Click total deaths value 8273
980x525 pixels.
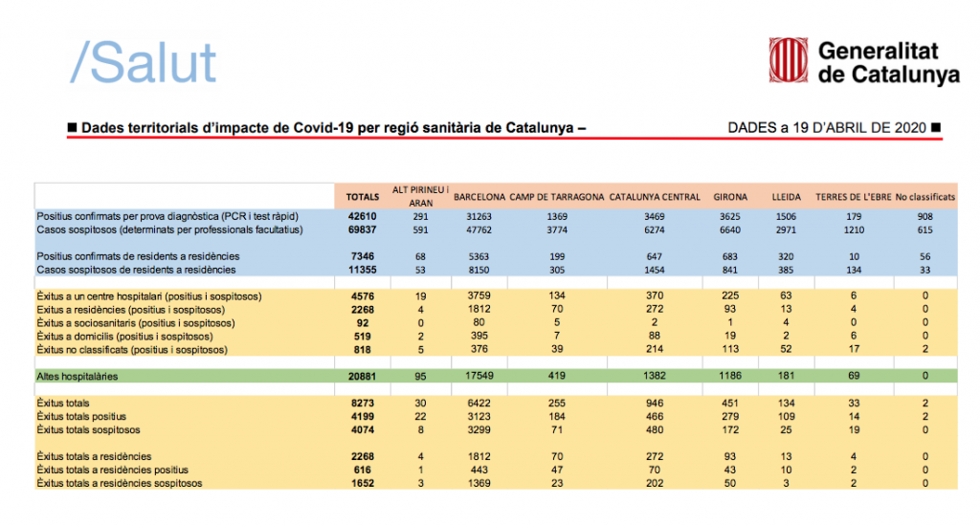[363, 404]
